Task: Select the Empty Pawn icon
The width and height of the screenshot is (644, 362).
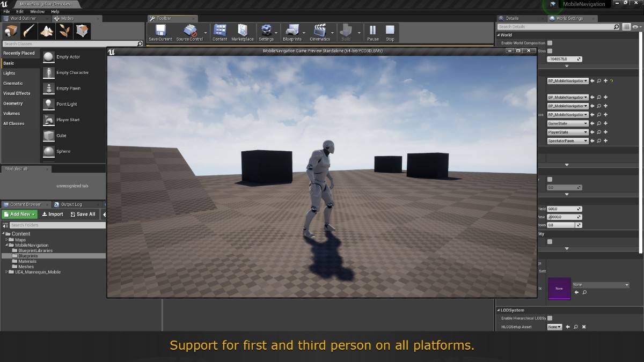Action: click(49, 88)
